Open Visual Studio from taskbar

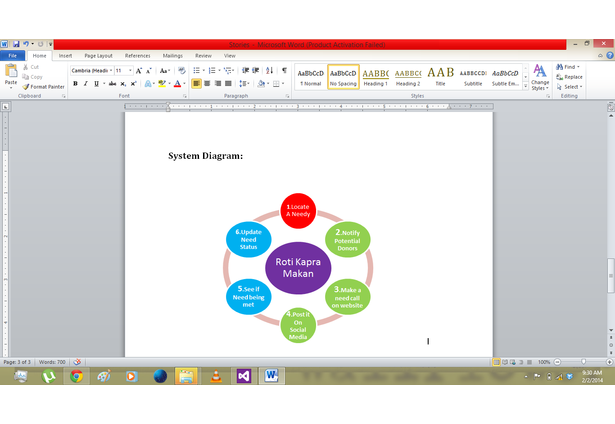[244, 377]
